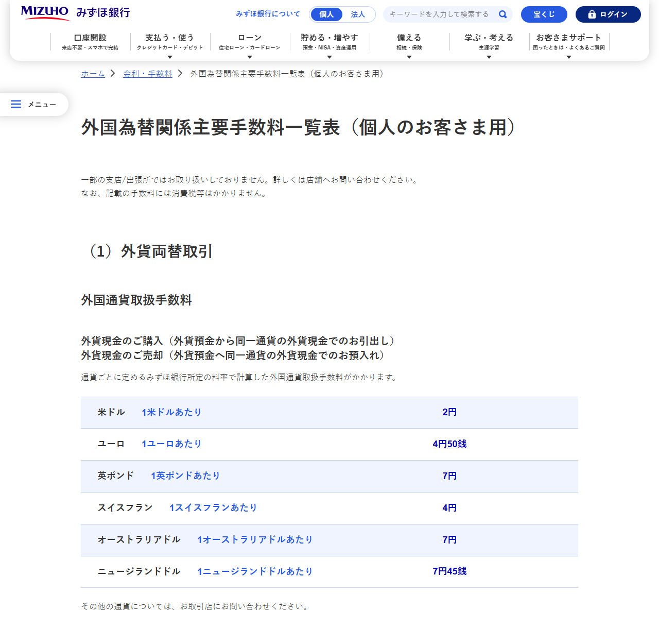The width and height of the screenshot is (659, 644).
Task: Click the ユーロ row label
Action: 111,444
